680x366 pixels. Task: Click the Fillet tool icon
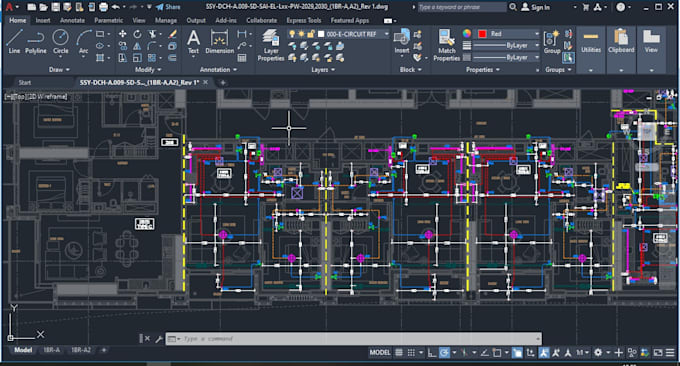(x=152, y=46)
